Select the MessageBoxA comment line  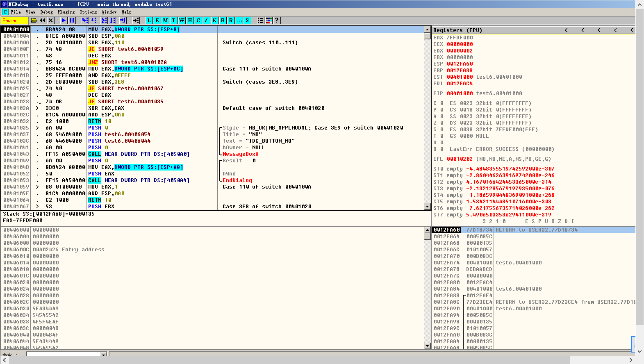tap(241, 154)
